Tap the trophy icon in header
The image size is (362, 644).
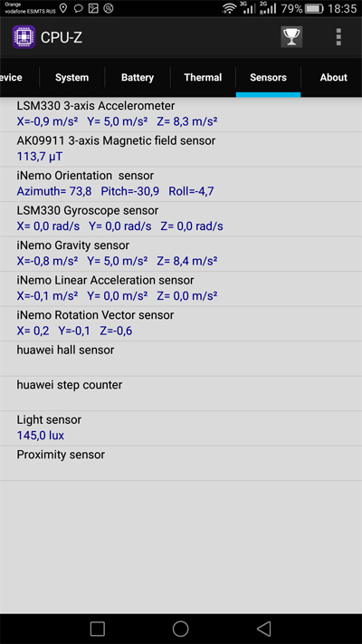pos(291,37)
